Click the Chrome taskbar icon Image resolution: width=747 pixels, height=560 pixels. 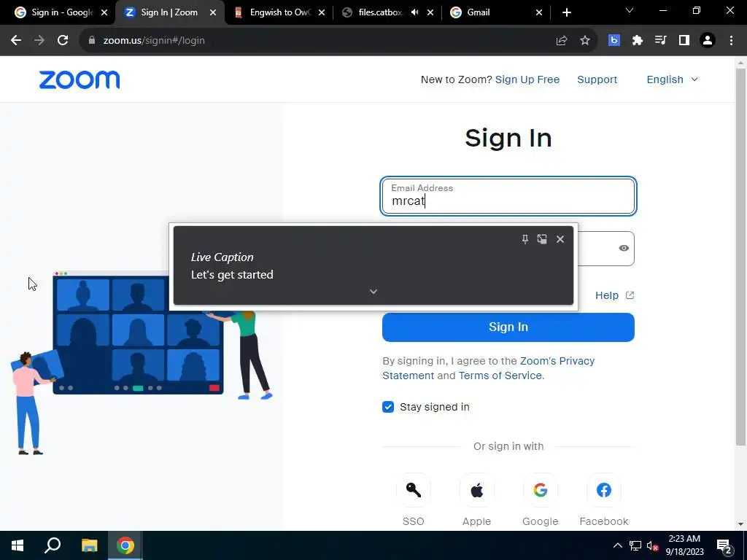pyautogui.click(x=125, y=545)
